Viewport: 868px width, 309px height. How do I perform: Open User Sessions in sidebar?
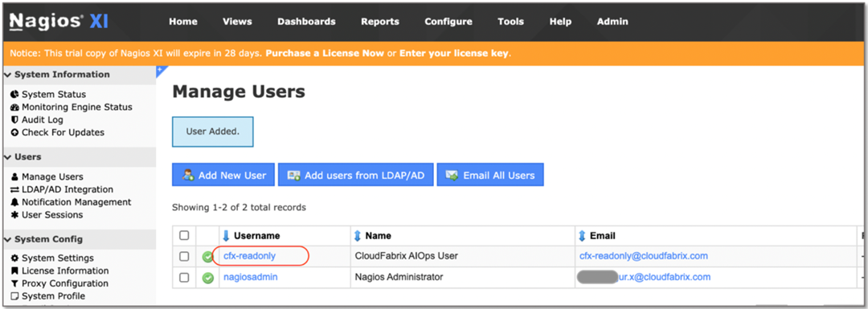[52, 215]
